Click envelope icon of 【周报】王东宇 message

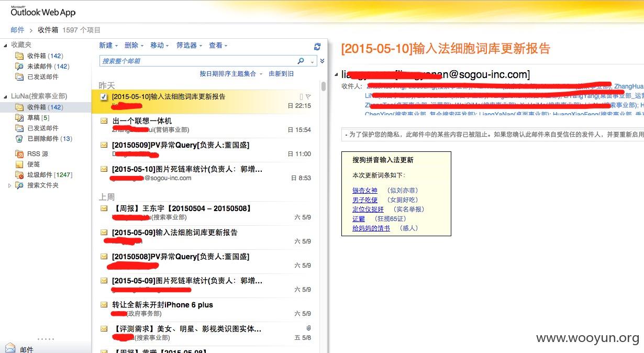tap(104, 208)
